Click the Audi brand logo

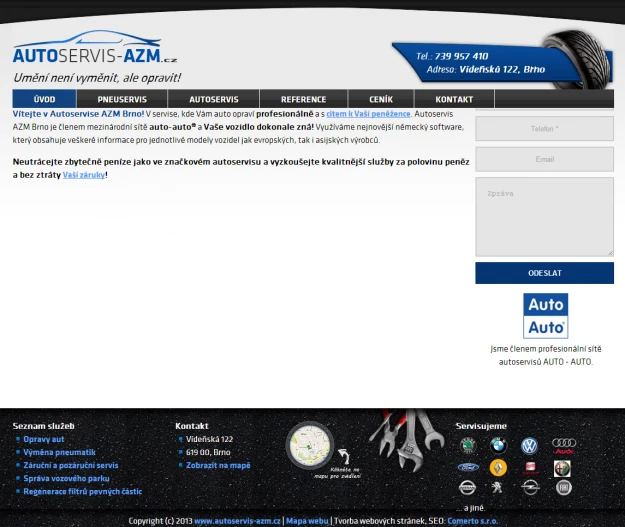tap(564, 446)
